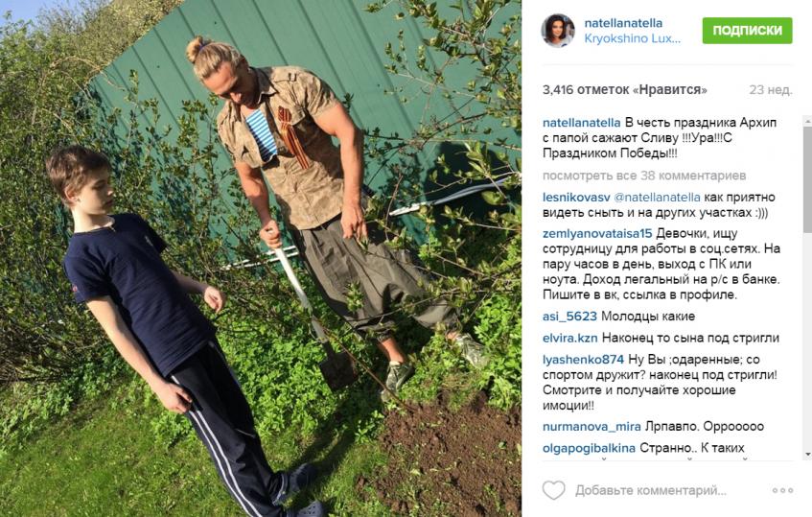Open natellanatella username link in header
Screen dimensions: 812x517
623,23
